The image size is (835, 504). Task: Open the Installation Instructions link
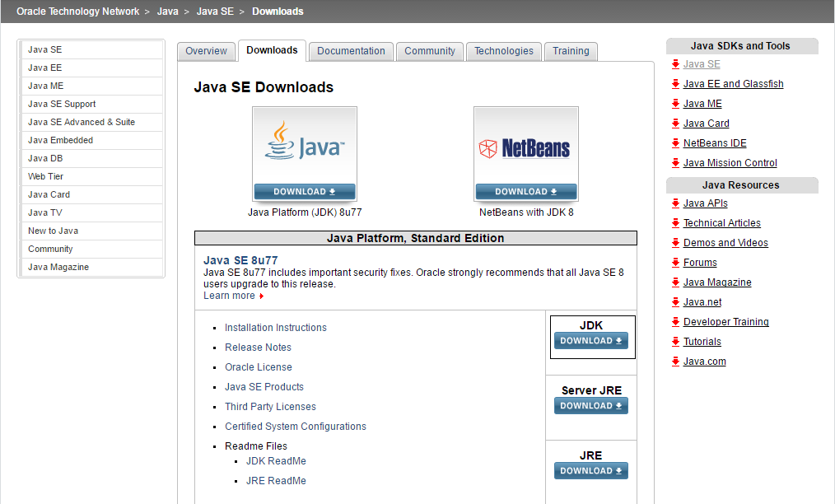point(275,328)
